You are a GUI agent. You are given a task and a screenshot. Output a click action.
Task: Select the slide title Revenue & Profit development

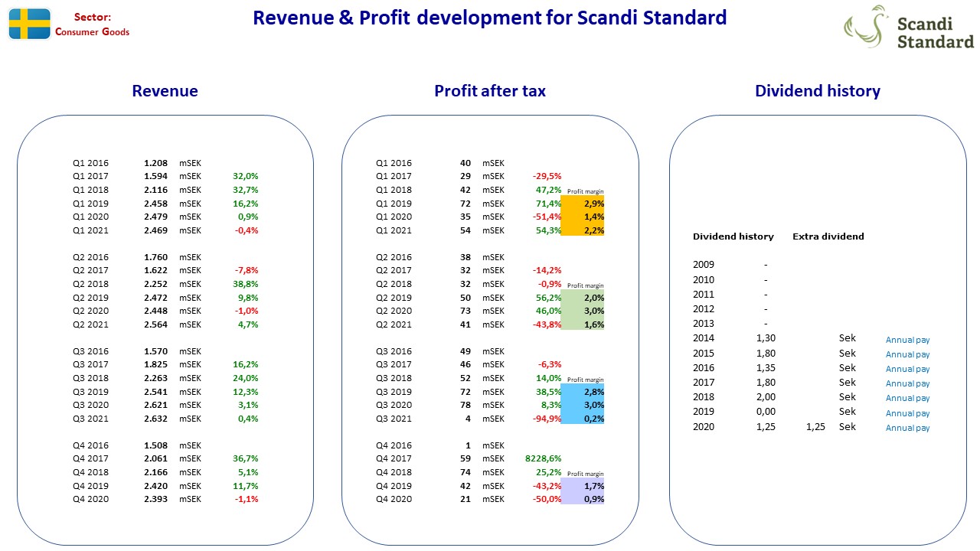coord(490,18)
